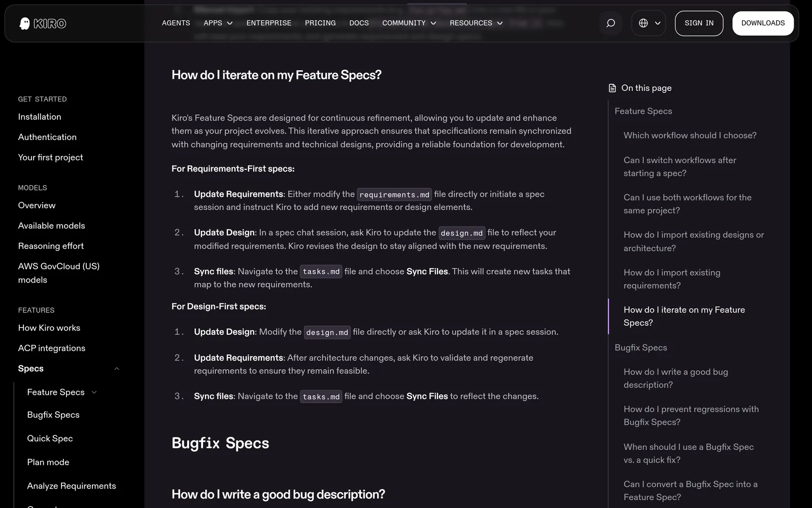The image size is (812, 508).
Task: Go to Pricing in top navigation
Action: pyautogui.click(x=320, y=23)
